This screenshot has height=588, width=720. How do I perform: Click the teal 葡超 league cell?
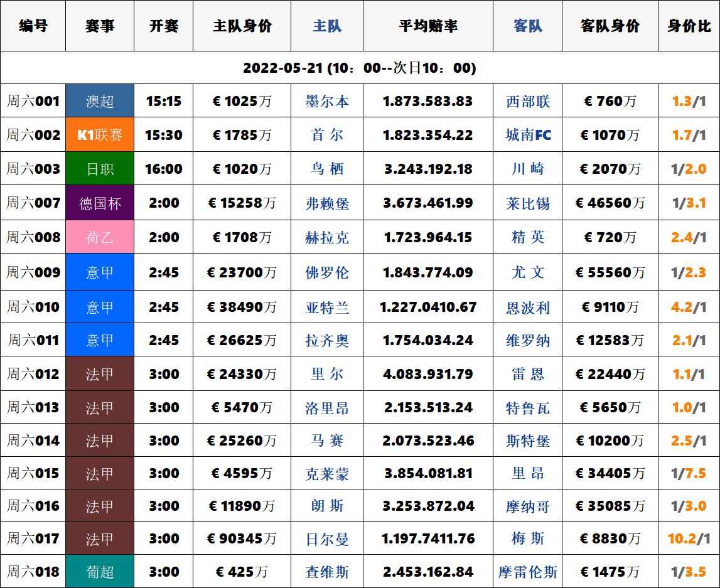pyautogui.click(x=100, y=572)
